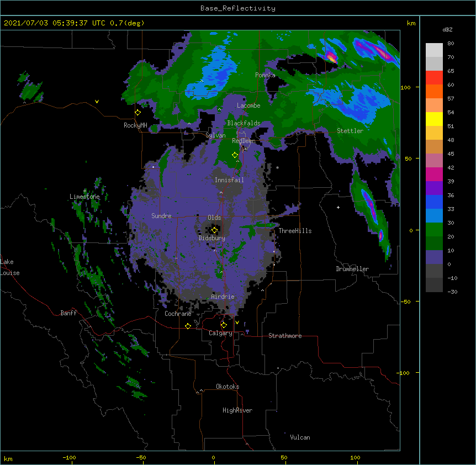This screenshot has height=465, width=476.
Task: Pick the royal blue swatch below 36 in legend
Action: [x=434, y=202]
